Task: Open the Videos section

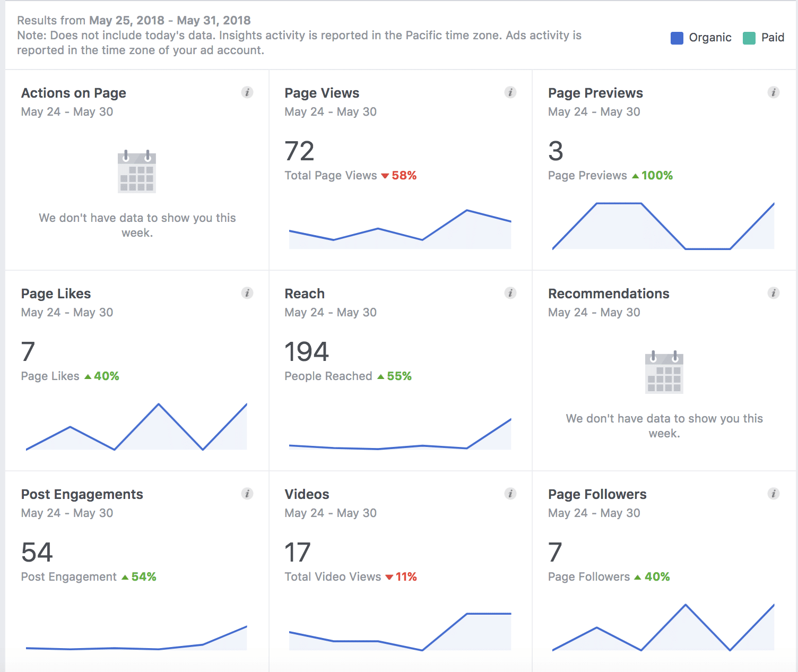Action: [307, 494]
